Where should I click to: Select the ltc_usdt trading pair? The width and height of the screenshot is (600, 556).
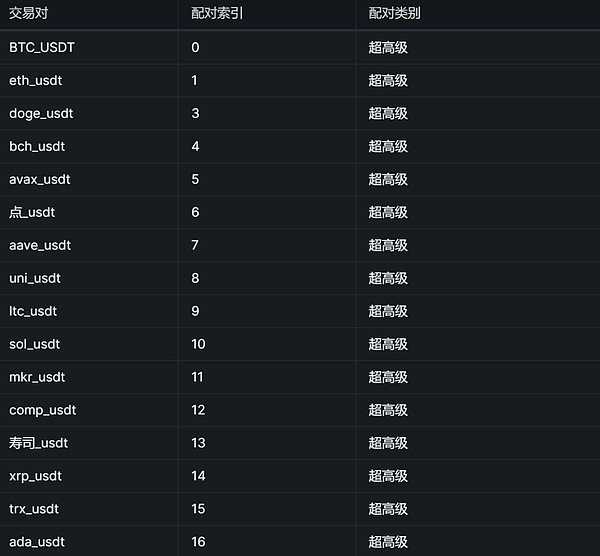click(x=33, y=311)
